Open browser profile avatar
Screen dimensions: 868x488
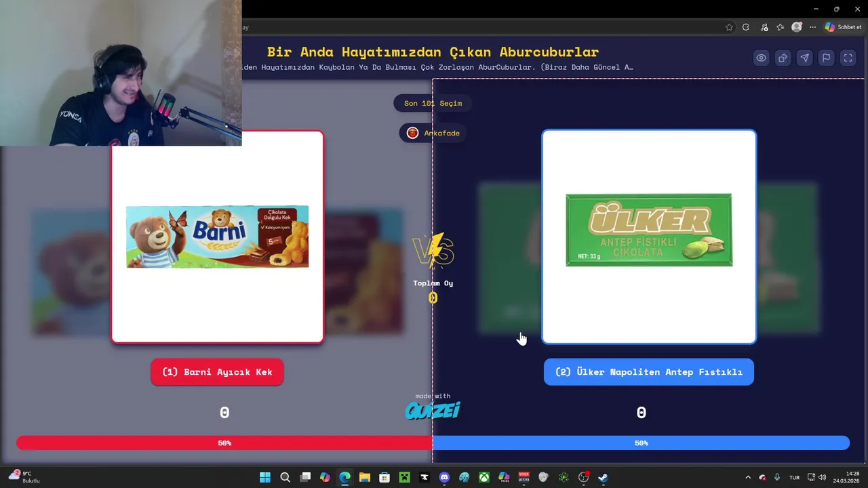[797, 27]
